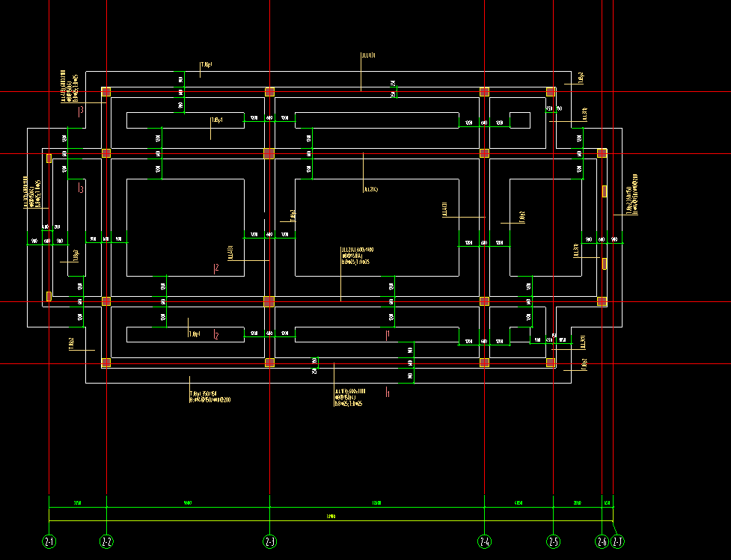Select the 2-5 grid axis bubble

(554, 541)
